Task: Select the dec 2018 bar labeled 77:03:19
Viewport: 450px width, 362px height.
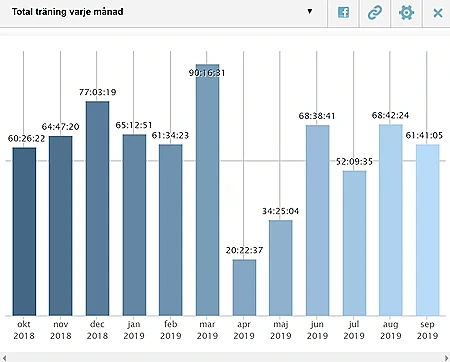Action: [97, 208]
